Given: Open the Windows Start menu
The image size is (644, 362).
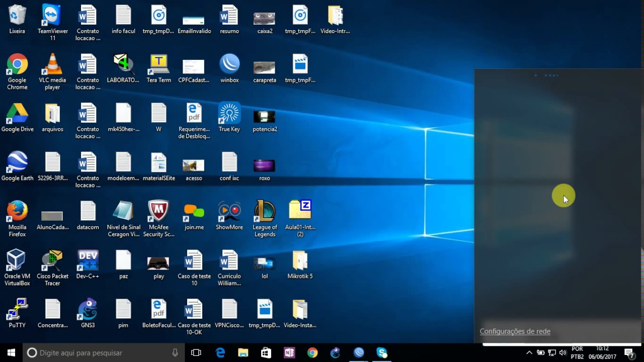Looking at the screenshot, I should click(x=11, y=353).
